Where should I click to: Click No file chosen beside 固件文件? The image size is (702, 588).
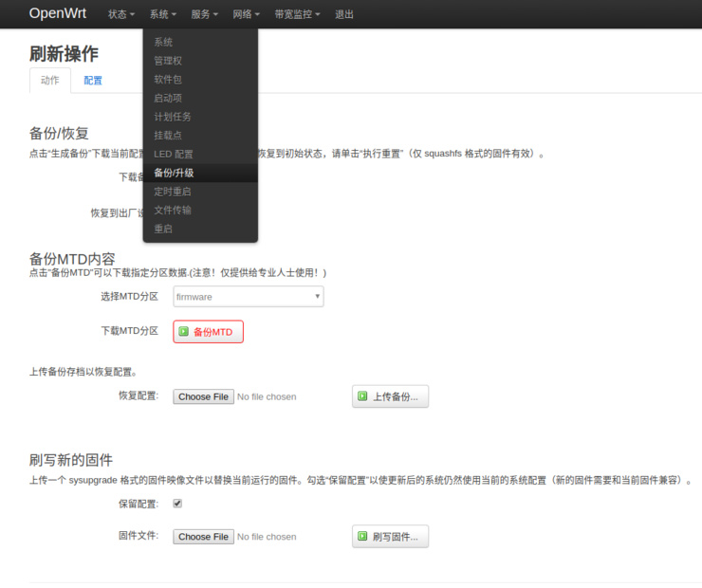point(267,537)
